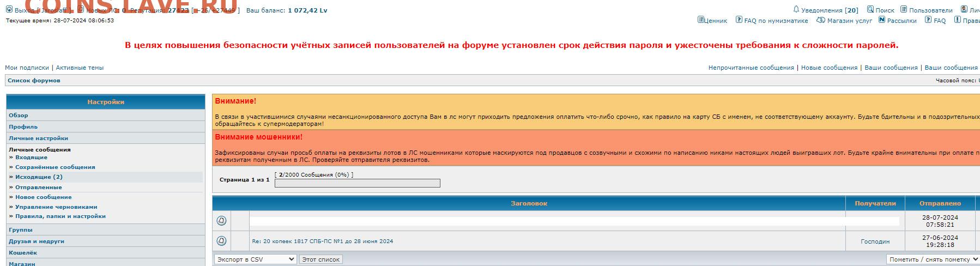
Task: Open the Экспорт в CSV dropdown
Action: (x=255, y=259)
